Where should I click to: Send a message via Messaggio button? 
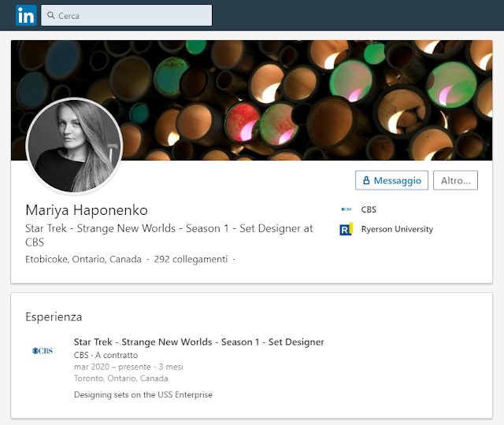[x=391, y=180]
